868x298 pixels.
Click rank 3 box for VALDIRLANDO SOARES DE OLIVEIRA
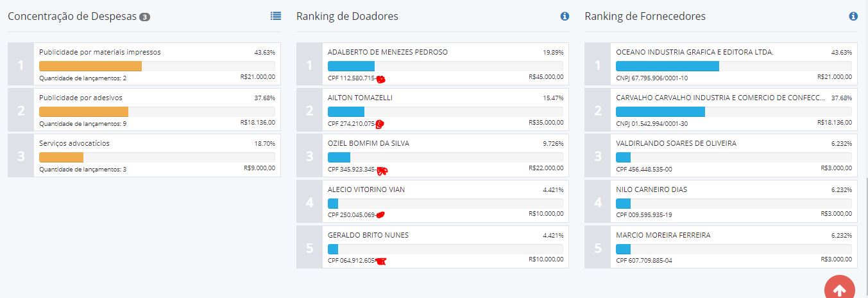click(x=598, y=155)
